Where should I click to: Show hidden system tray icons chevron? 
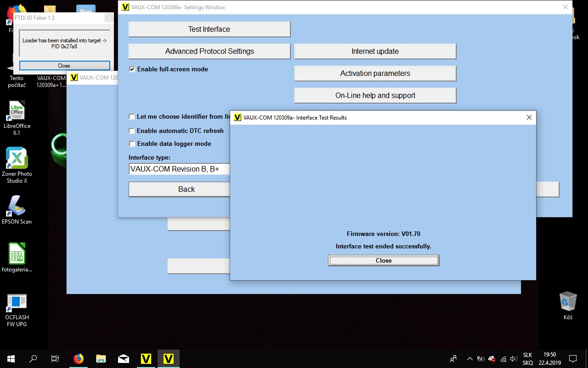click(x=469, y=359)
